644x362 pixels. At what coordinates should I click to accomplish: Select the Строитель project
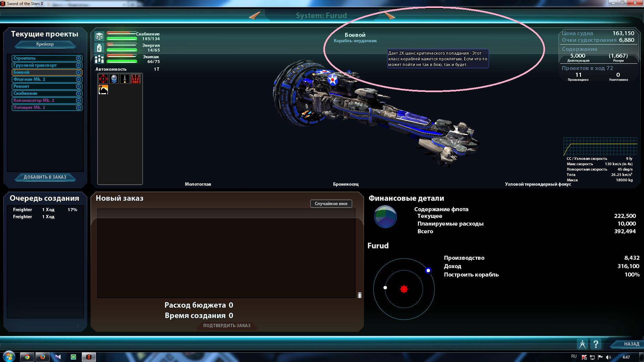click(47, 58)
